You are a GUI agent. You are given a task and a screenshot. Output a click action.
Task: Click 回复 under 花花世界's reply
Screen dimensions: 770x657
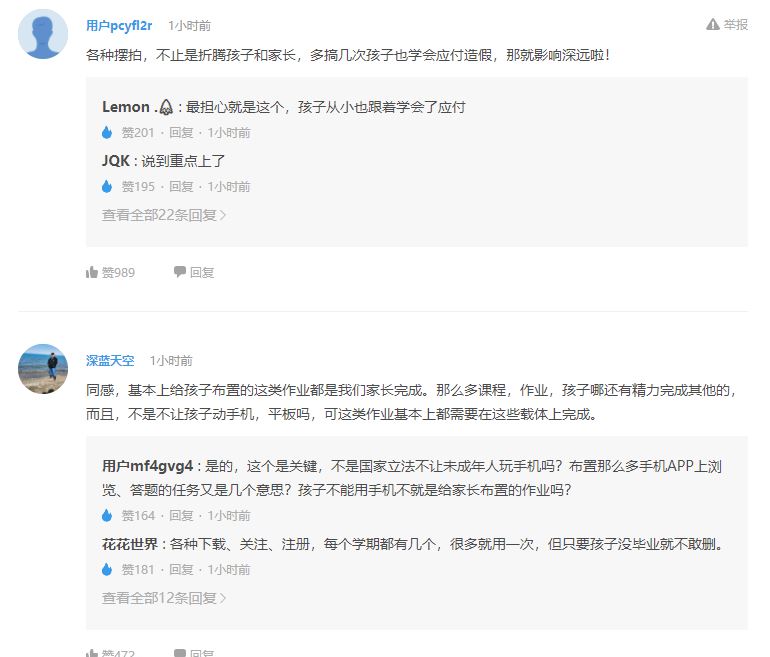(181, 569)
